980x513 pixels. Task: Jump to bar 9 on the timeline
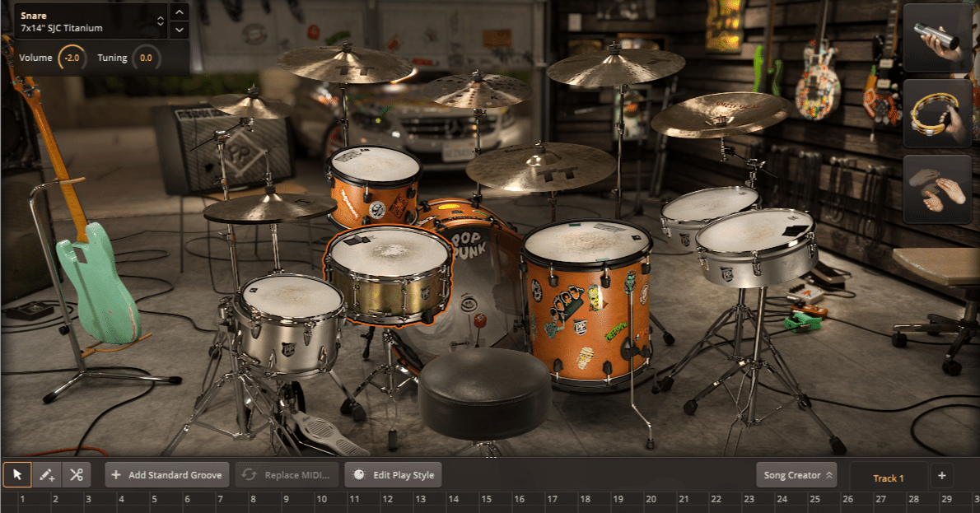coord(286,499)
